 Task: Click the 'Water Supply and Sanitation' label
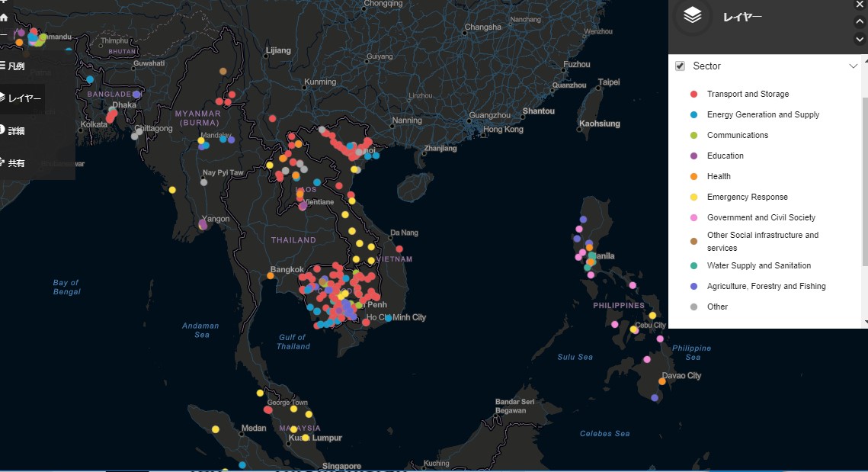(759, 266)
